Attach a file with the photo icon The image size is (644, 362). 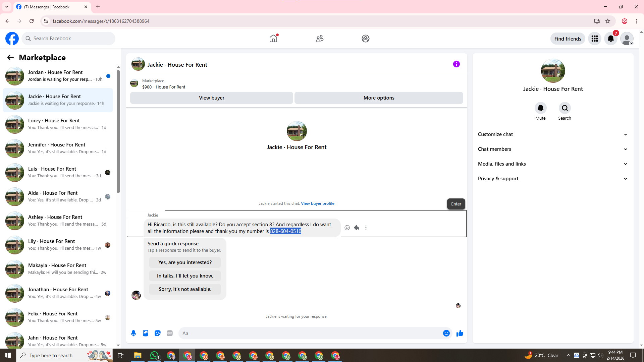(x=146, y=333)
